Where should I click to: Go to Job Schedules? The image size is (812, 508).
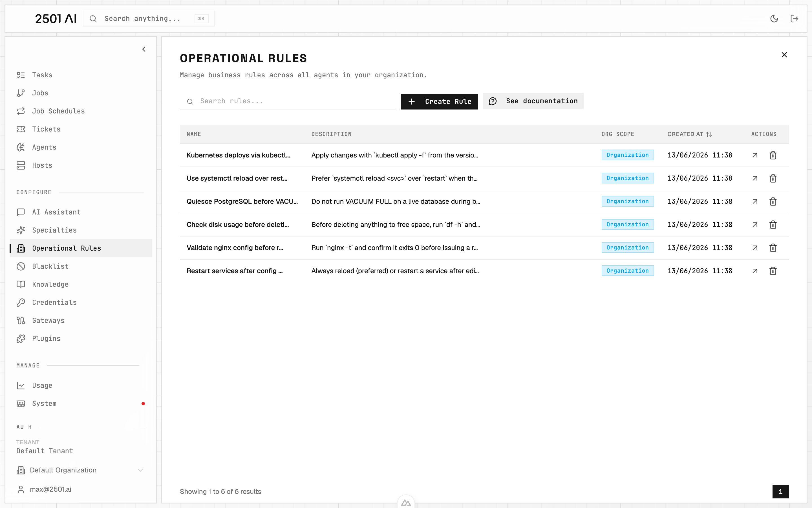pos(81,111)
